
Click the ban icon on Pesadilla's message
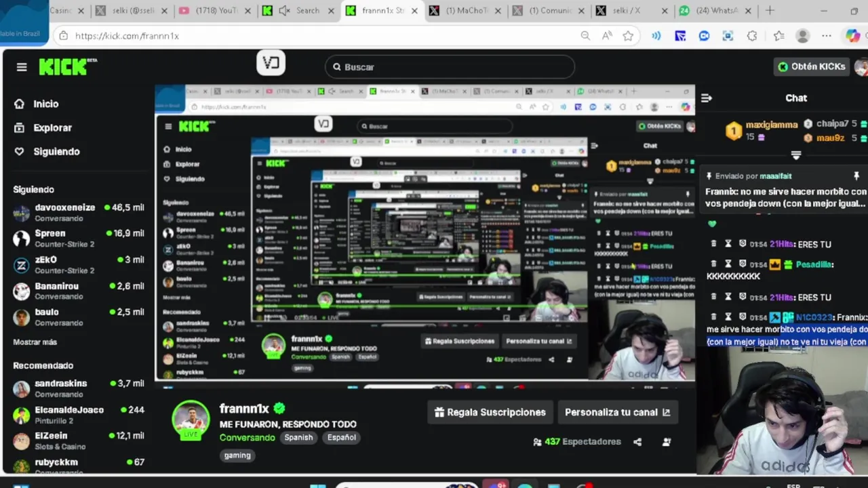point(743,264)
